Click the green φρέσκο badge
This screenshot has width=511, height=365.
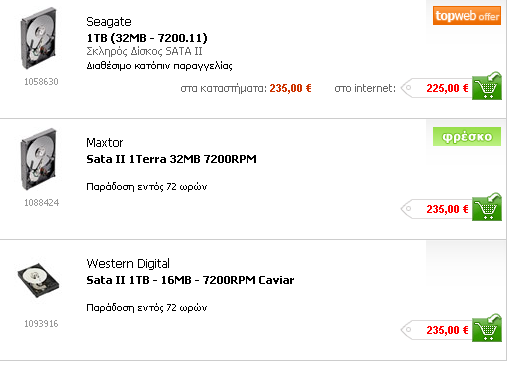[x=467, y=136]
